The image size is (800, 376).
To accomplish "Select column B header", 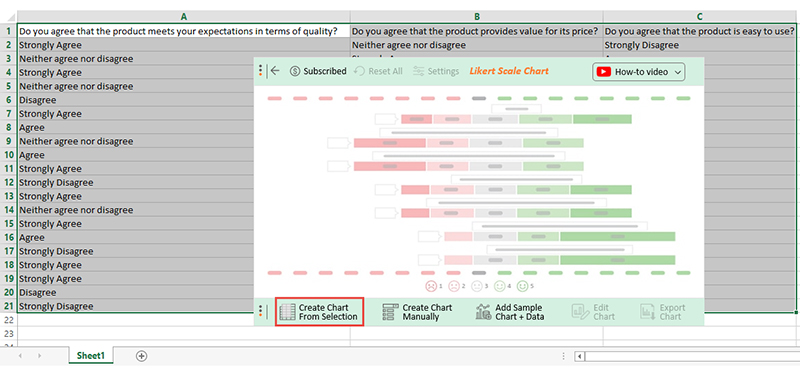I will pos(477,17).
